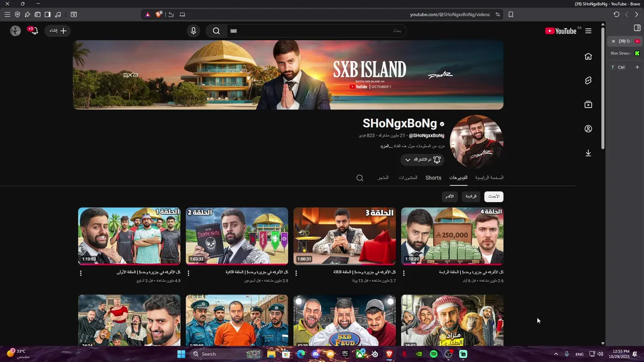Toggle the Brave sidebar panel icon
The height and width of the screenshot is (362, 644).
(x=47, y=15)
